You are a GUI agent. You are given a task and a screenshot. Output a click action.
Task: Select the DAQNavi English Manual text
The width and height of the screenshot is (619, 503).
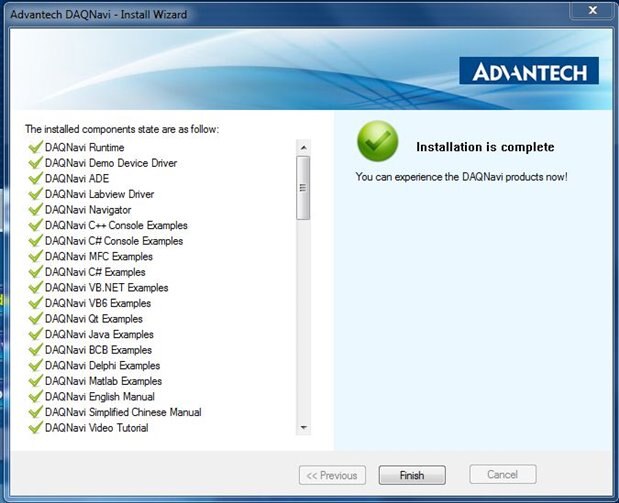click(x=100, y=397)
